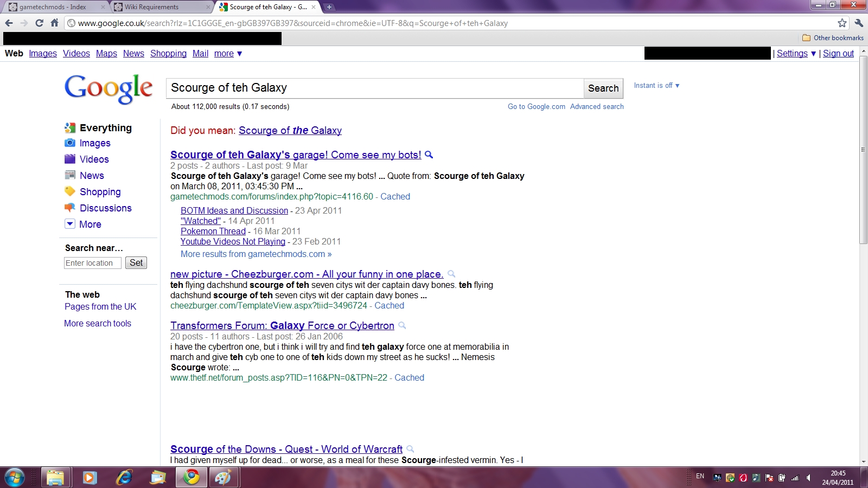Screen dimensions: 868x488
Task: Show More search tools
Action: (x=98, y=323)
